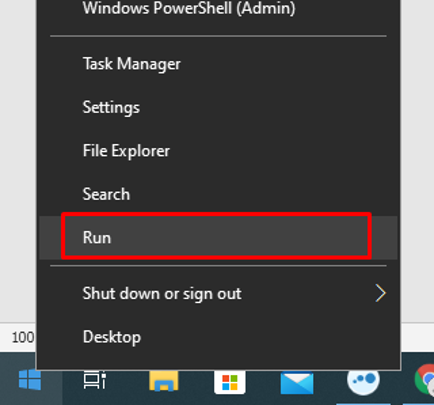Select the File Explorer menu entry
434x405 pixels.
[x=218, y=151]
